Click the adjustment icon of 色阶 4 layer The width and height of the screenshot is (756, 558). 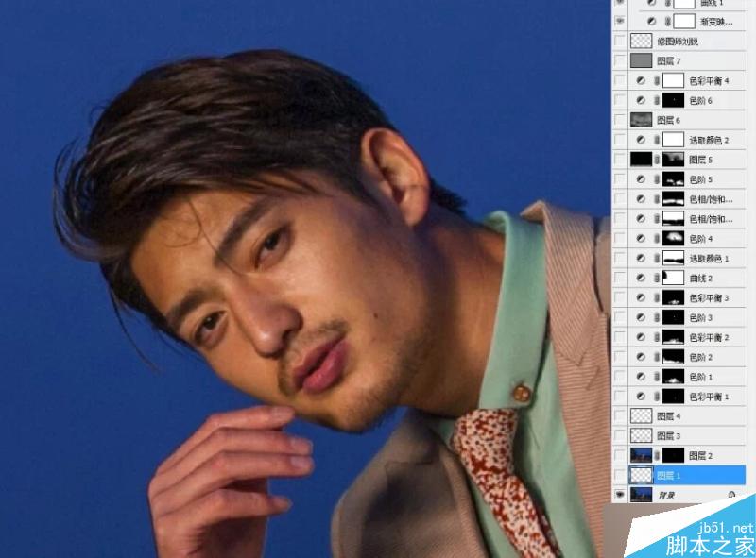[x=641, y=239]
